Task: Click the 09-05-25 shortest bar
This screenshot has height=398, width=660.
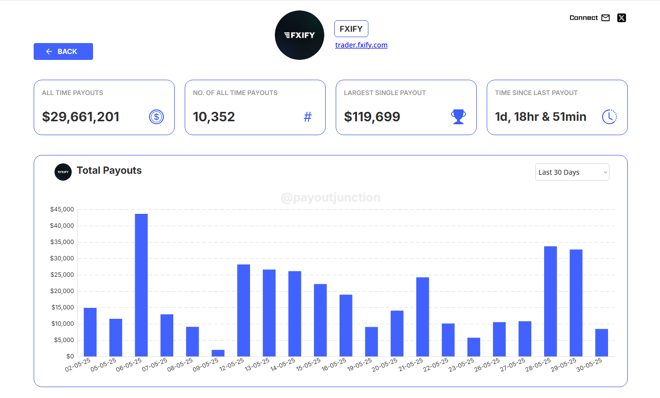Action: (218, 353)
